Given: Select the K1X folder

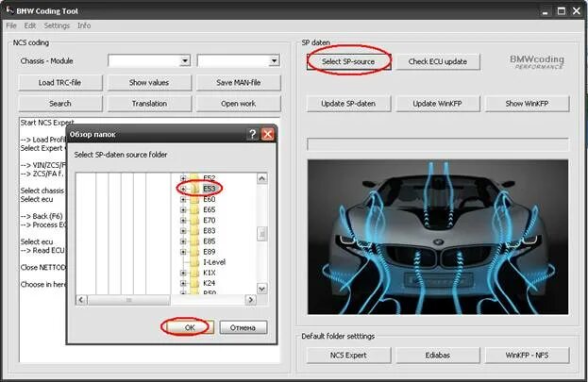Looking at the screenshot, I should 210,273.
